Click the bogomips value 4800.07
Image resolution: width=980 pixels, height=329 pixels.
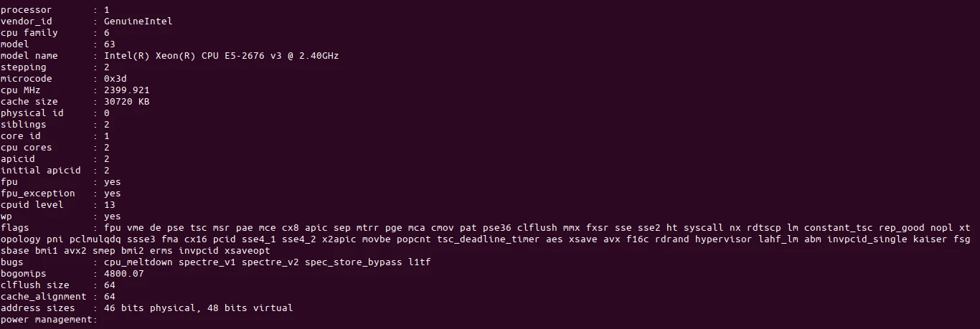[123, 274]
